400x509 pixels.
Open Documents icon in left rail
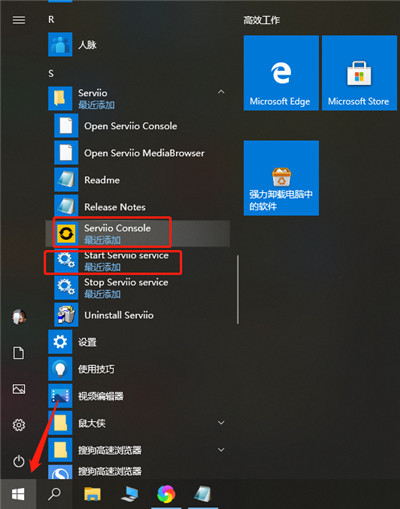(19, 353)
